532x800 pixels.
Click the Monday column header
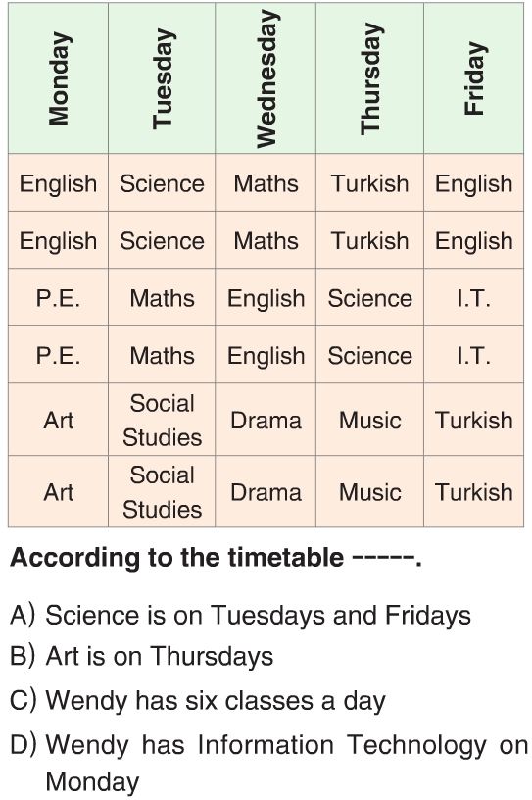coord(58,78)
